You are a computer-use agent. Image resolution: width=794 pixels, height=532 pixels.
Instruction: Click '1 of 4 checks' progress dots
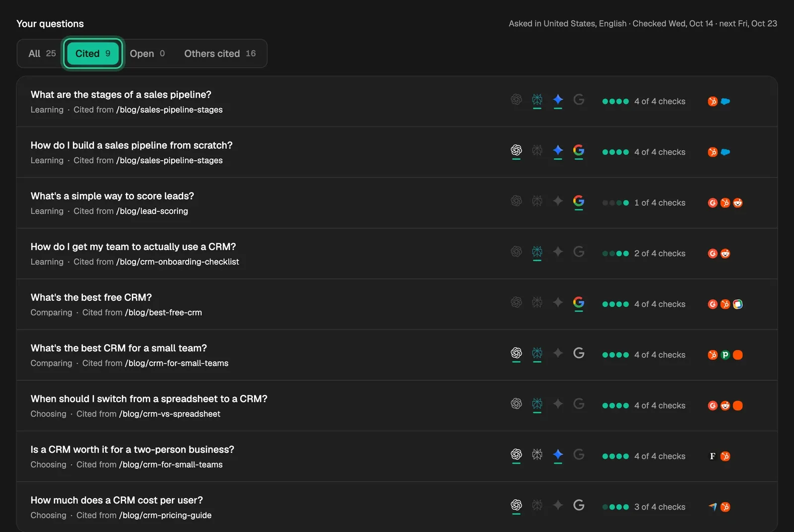pyautogui.click(x=615, y=202)
